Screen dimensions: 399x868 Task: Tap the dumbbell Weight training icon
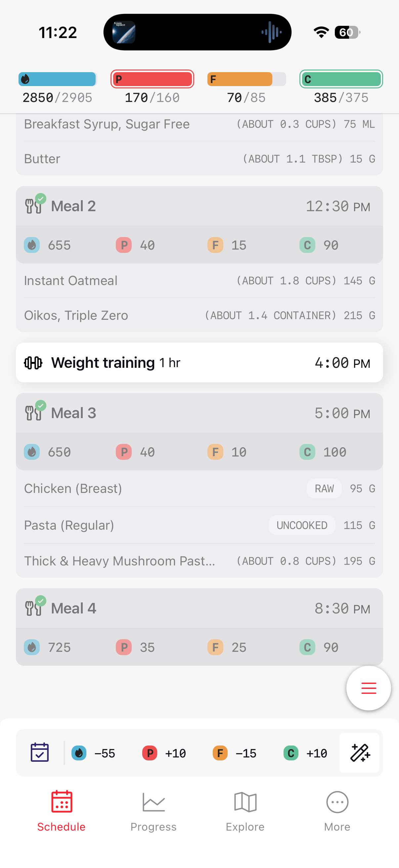click(33, 363)
